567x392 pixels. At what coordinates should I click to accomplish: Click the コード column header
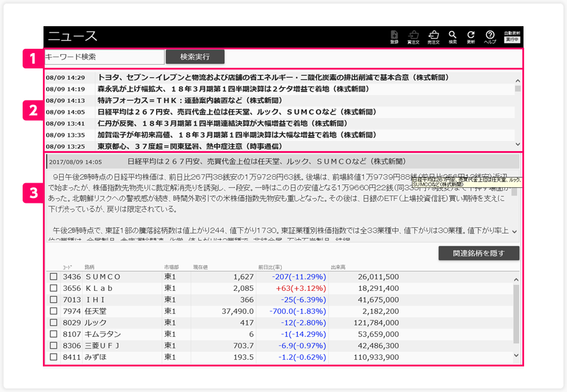click(x=67, y=267)
